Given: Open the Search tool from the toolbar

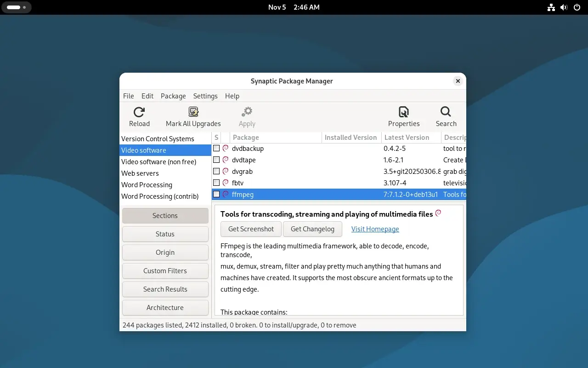Looking at the screenshot, I should (x=445, y=112).
